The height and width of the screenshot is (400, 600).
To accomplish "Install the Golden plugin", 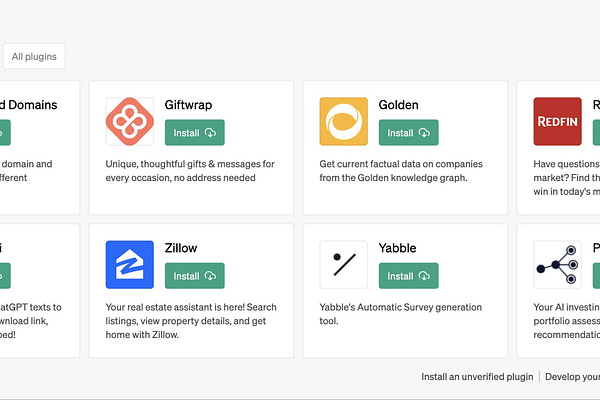I will click(x=409, y=132).
